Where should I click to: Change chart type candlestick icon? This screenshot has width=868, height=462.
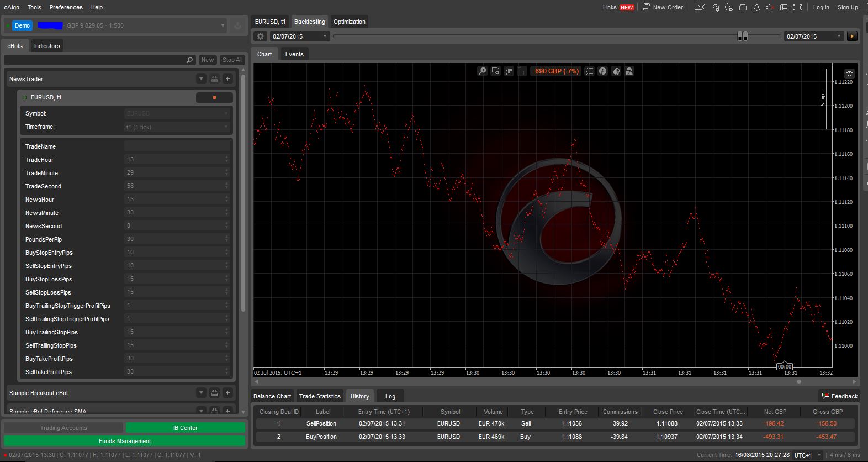pyautogui.click(x=509, y=71)
